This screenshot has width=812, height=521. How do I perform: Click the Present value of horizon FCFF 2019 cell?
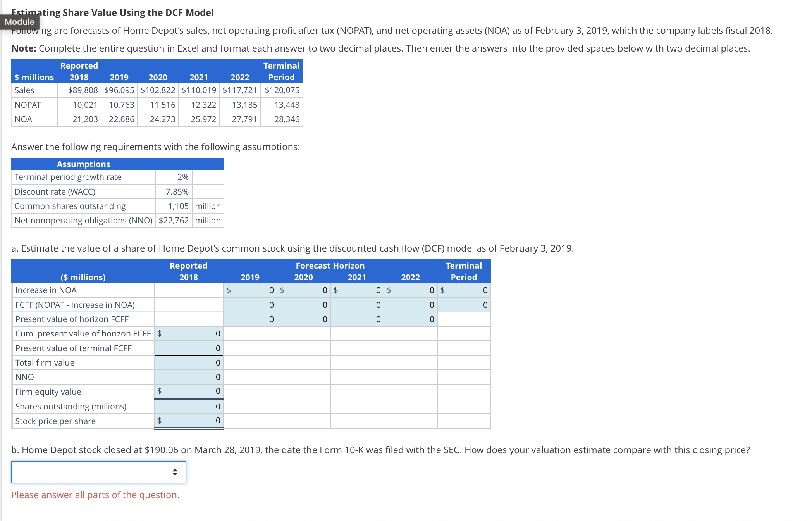(251, 319)
